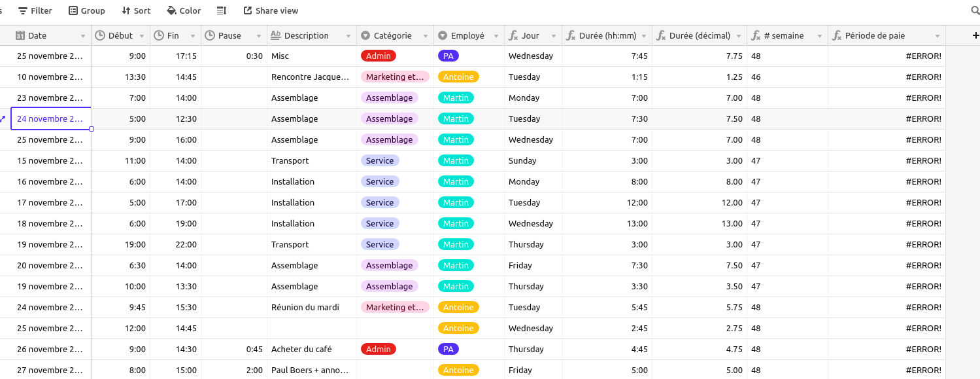Select the 13.00 decimal duration cell
The image size is (980, 379).
[700, 224]
